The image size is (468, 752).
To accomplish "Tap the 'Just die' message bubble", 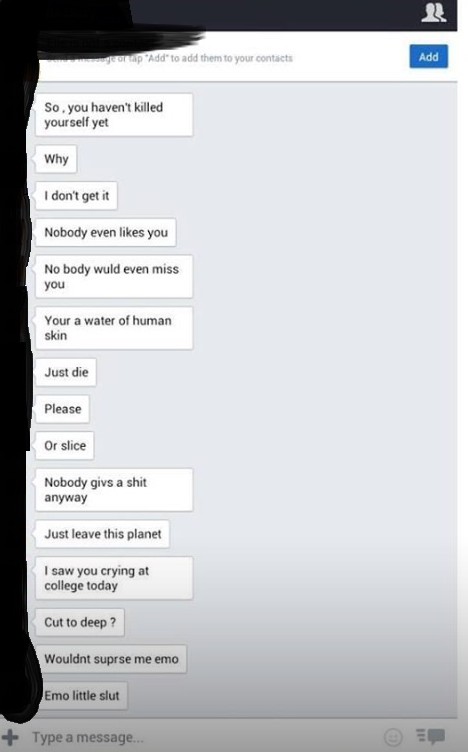I will coord(65,372).
